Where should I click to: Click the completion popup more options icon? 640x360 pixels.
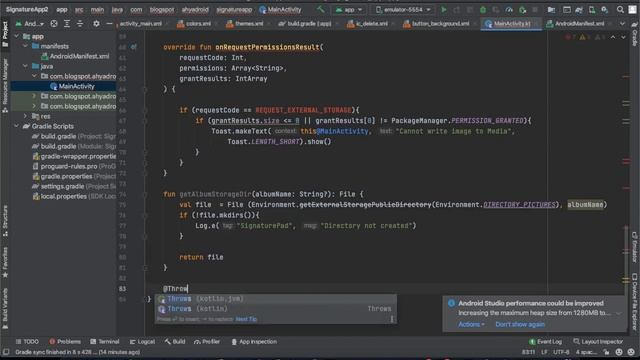pyautogui.click(x=392, y=319)
